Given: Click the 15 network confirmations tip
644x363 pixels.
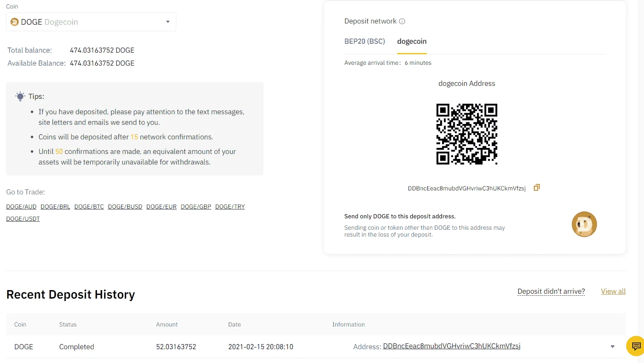Looking at the screenshot, I should click(126, 137).
